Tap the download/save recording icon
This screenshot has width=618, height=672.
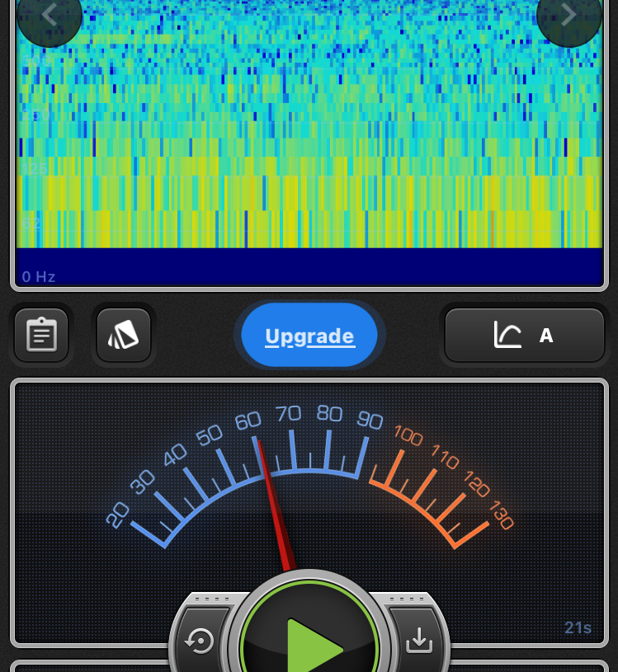coord(419,640)
